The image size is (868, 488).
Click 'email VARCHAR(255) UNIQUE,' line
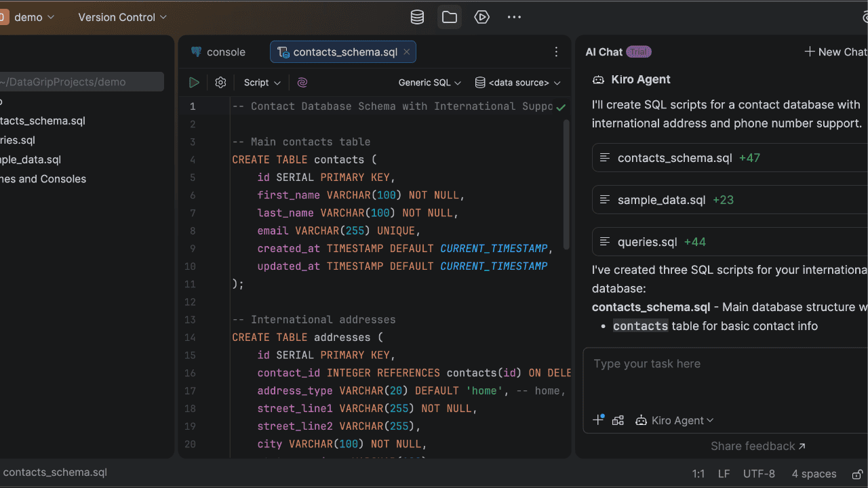click(339, 231)
